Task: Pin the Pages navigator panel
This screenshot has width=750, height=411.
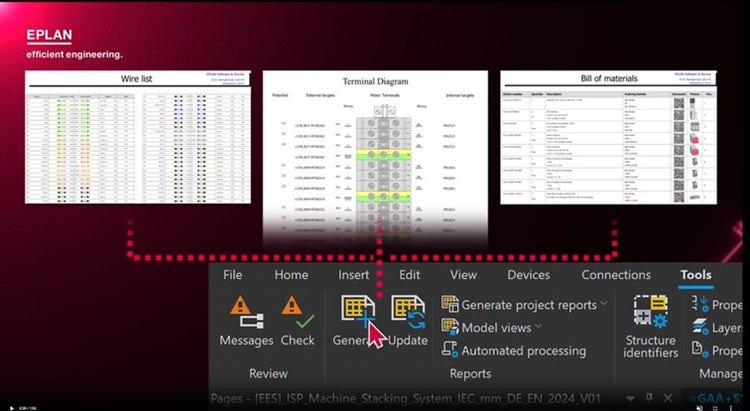Action: click(649, 398)
